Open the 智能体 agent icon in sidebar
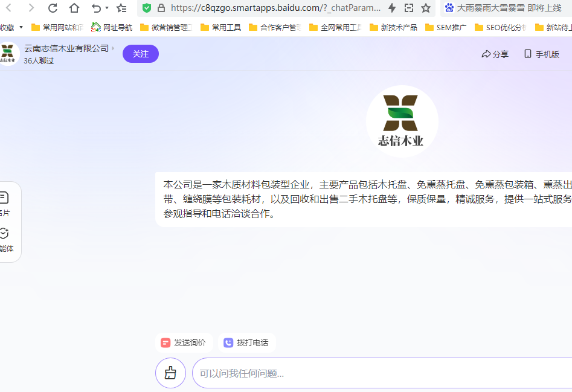 [x=4, y=233]
